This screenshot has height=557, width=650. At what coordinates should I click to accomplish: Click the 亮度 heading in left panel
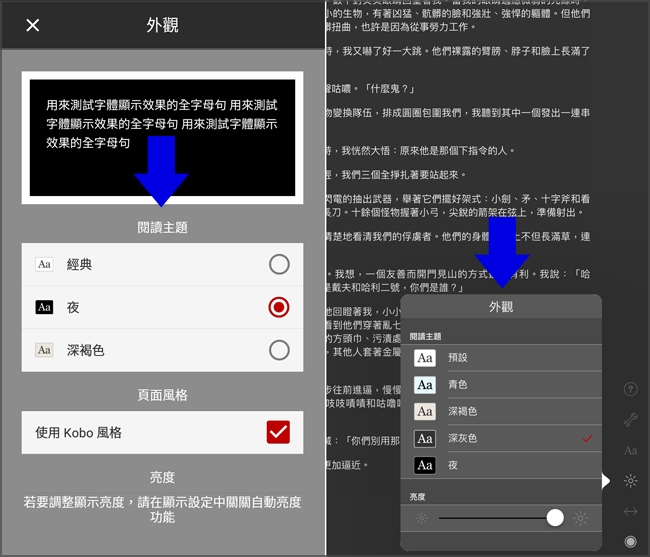[162, 477]
